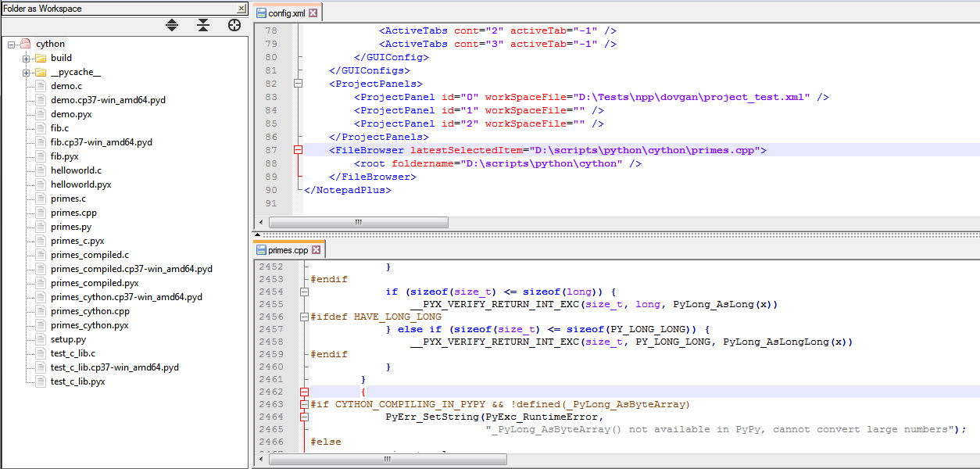Viewport: 980px width, 469px height.
Task: Switch to the config.xml tab
Action: 286,13
